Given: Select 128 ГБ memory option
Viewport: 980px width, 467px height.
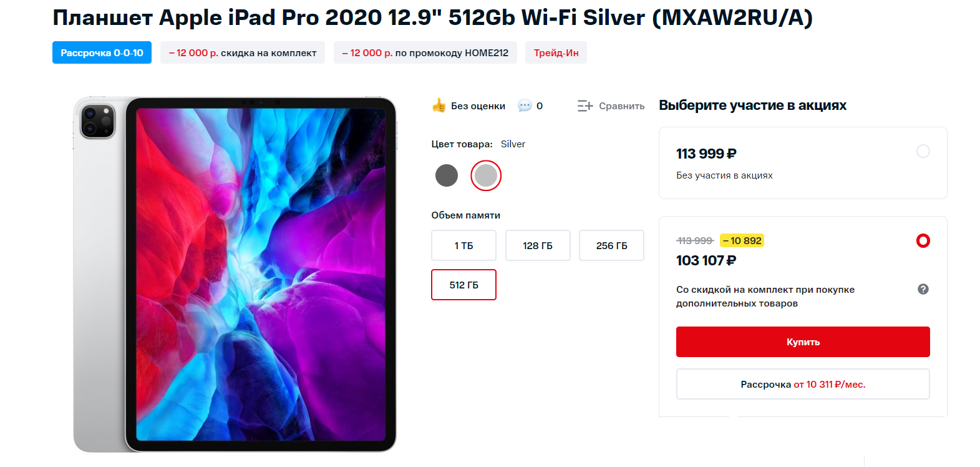Looking at the screenshot, I should (538, 245).
